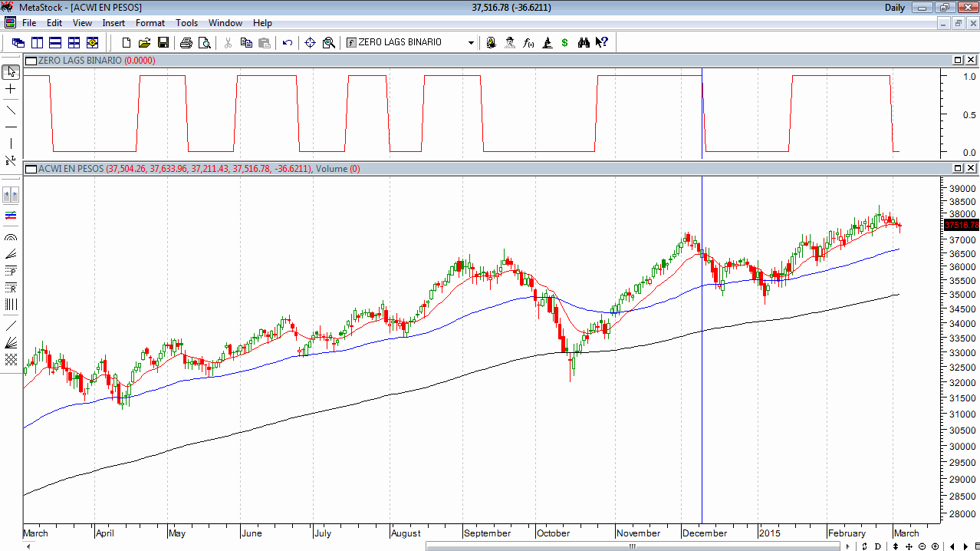The image size is (980, 551).
Task: Maximize the ZERO LAGS BINARIO inner window
Action: coord(958,60)
